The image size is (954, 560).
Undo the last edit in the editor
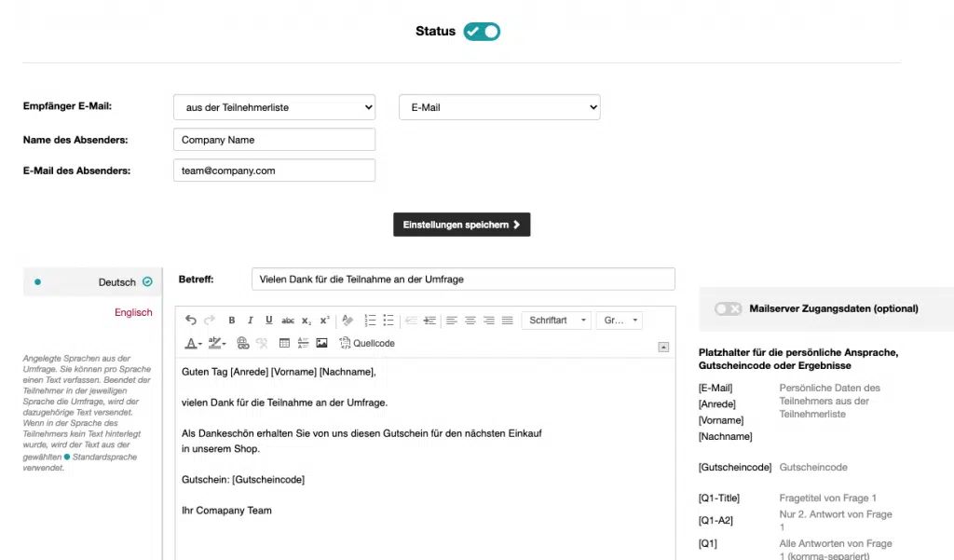click(x=191, y=321)
